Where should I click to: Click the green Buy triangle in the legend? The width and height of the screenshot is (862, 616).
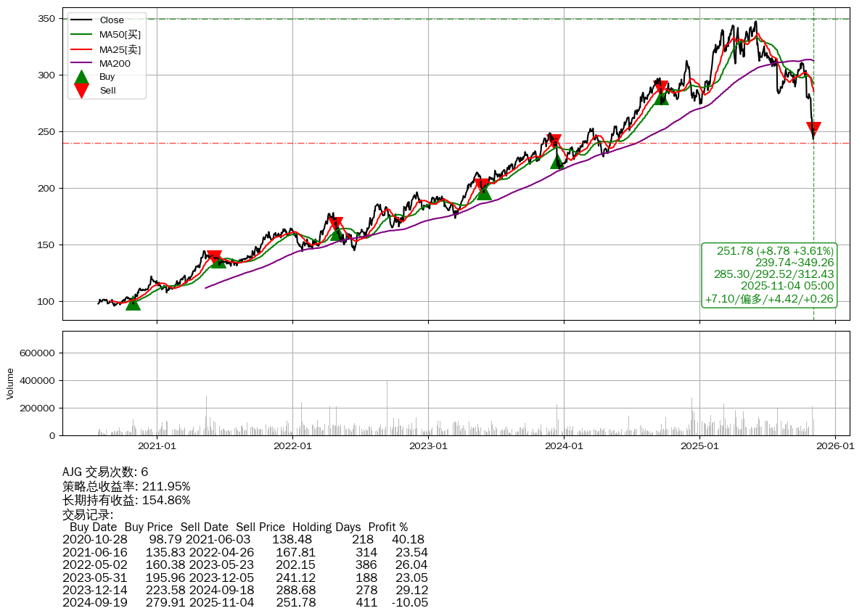pyautogui.click(x=82, y=77)
